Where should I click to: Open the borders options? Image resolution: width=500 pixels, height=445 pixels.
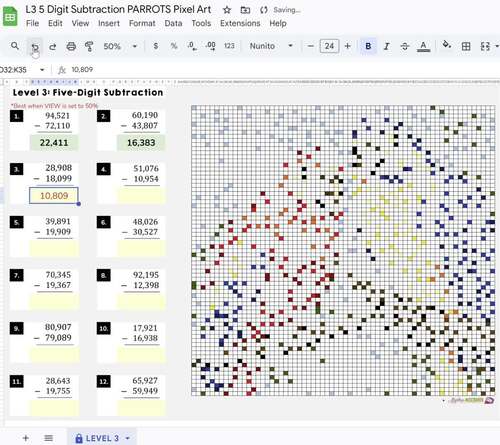tap(466, 46)
